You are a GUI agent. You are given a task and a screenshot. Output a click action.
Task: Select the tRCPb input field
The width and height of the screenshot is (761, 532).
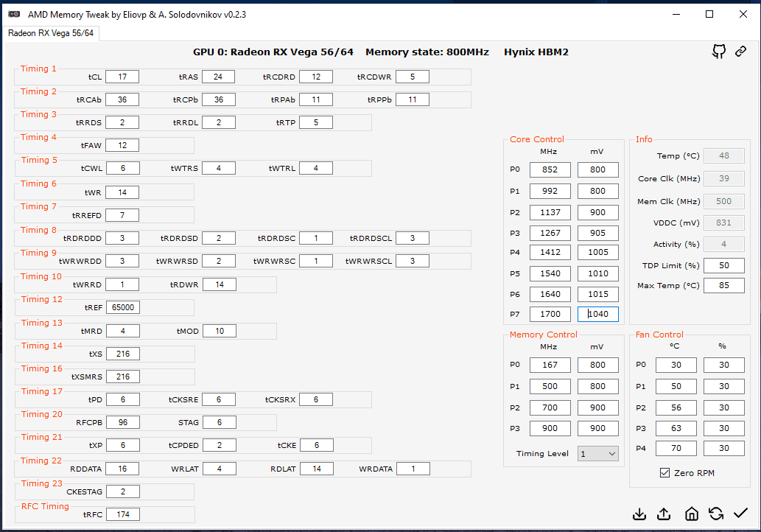219,99
